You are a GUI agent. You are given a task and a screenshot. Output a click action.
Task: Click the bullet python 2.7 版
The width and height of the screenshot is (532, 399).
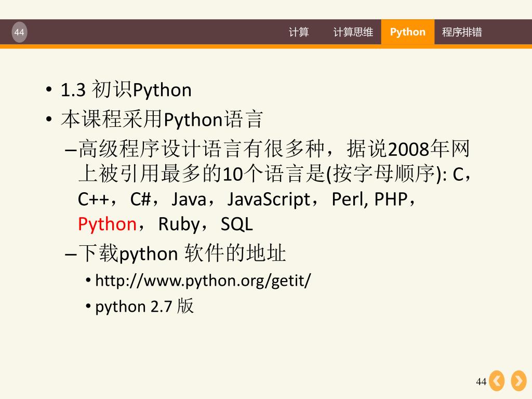(144, 307)
